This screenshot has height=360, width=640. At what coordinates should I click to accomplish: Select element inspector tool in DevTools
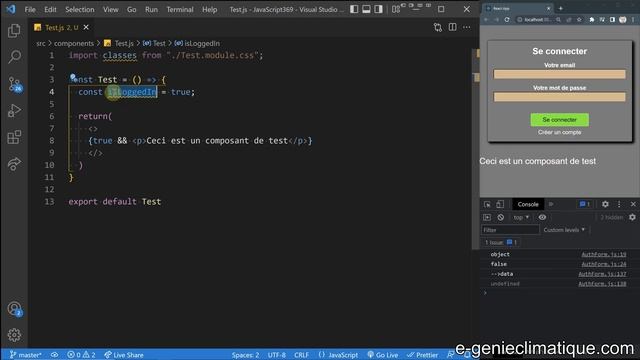coord(487,204)
